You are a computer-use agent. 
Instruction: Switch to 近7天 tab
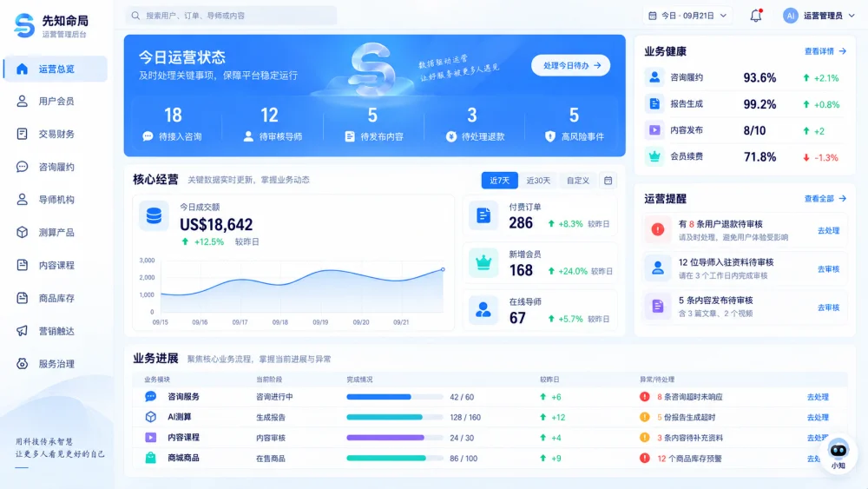tap(499, 181)
